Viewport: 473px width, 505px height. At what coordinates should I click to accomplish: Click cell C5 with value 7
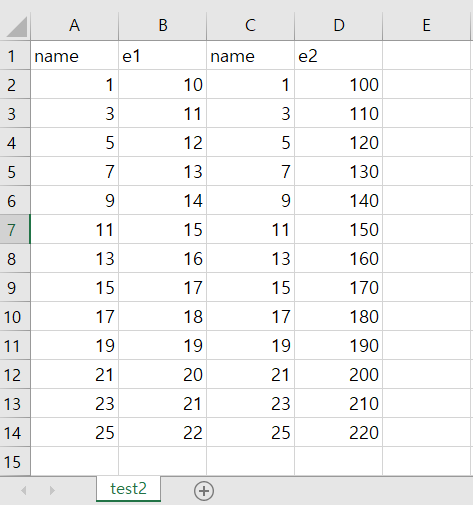tap(250, 171)
